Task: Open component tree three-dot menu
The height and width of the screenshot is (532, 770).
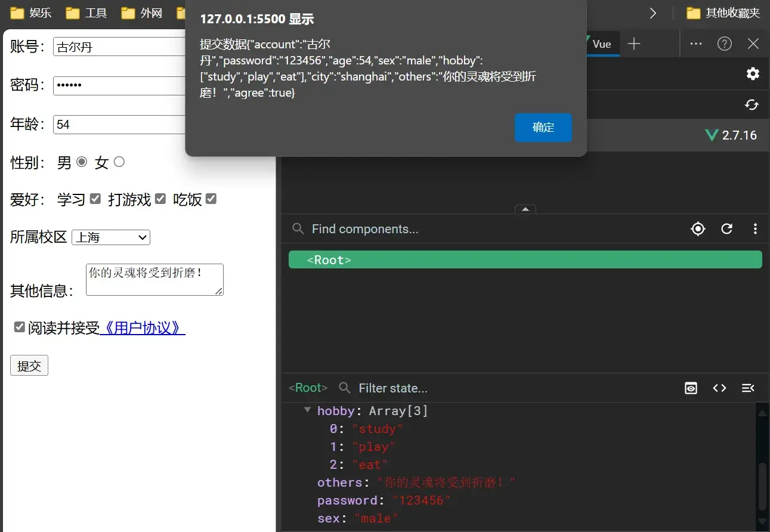Action: point(755,229)
